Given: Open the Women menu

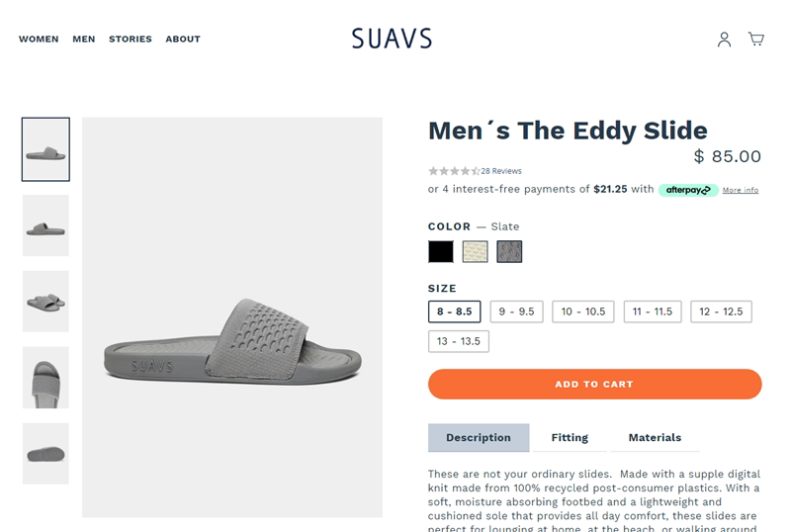Looking at the screenshot, I should [x=39, y=40].
